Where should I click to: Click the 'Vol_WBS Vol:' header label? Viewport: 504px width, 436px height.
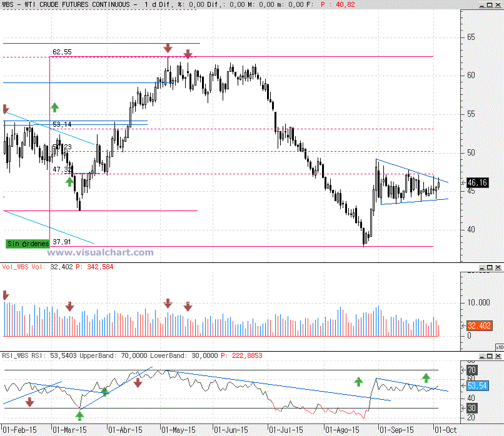pyautogui.click(x=24, y=267)
